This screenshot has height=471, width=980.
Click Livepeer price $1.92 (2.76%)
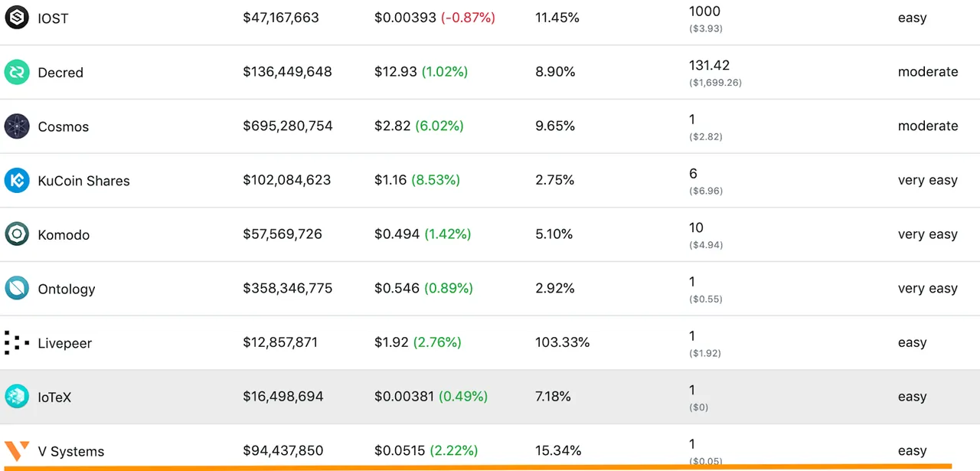[418, 342]
